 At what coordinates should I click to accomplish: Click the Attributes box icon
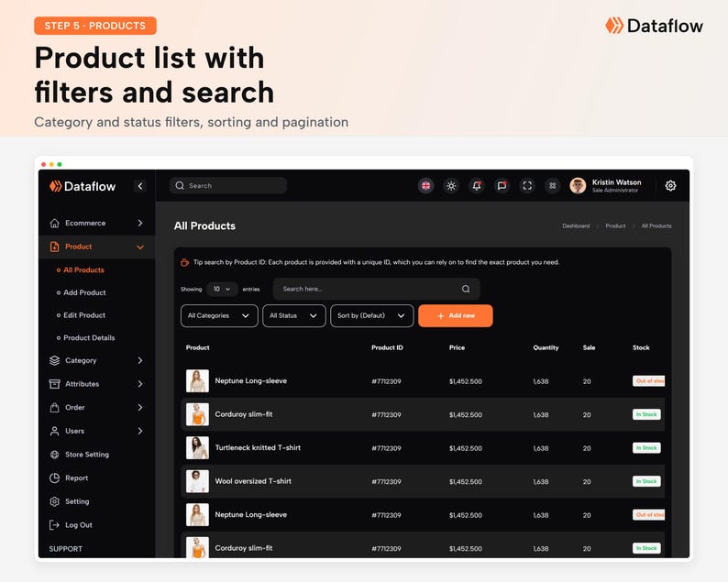[54, 384]
